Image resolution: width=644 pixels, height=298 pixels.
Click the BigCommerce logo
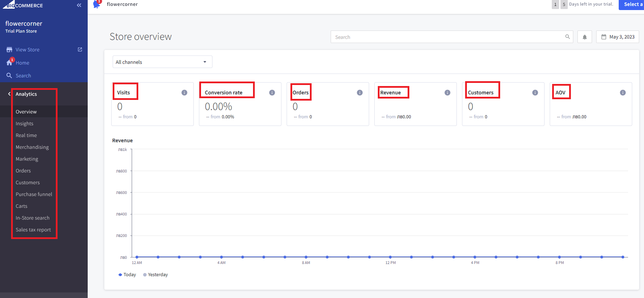(23, 5)
